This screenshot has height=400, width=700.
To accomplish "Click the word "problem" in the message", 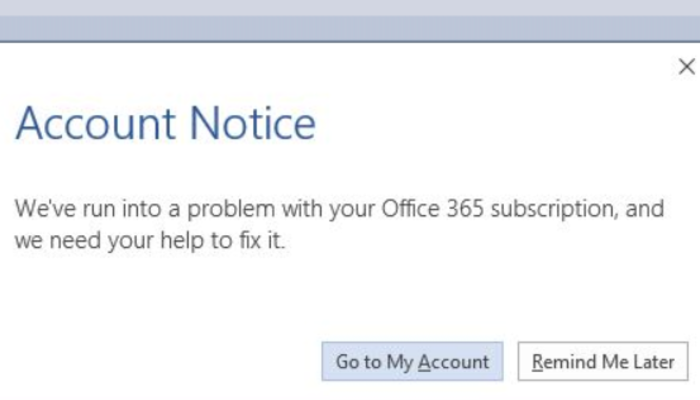I will tap(231, 210).
